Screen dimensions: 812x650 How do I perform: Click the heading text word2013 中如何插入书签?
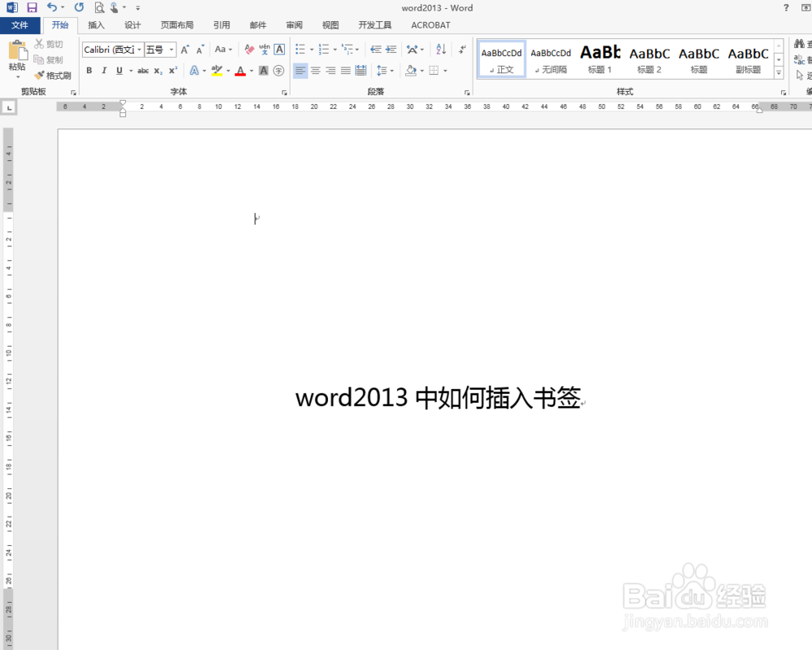point(438,398)
